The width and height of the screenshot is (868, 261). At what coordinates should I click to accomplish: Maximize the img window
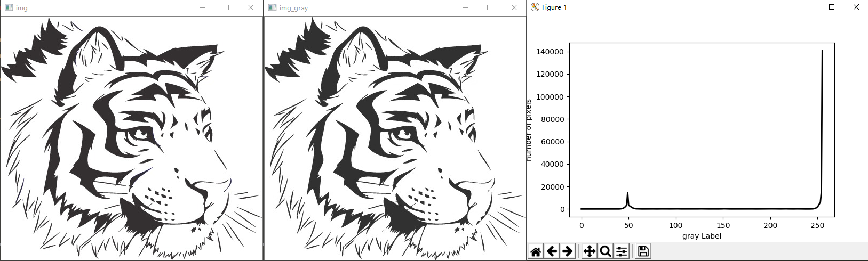(x=226, y=7)
